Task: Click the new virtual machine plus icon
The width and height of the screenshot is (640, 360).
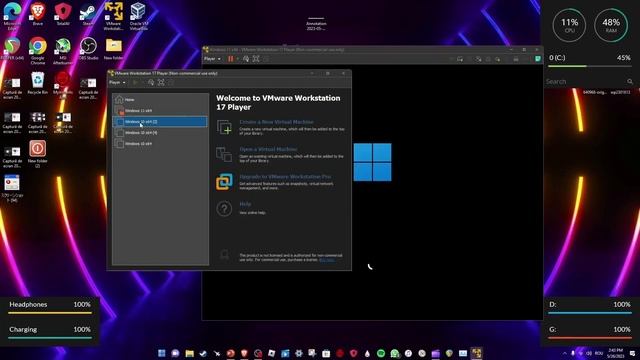Action: (224, 127)
